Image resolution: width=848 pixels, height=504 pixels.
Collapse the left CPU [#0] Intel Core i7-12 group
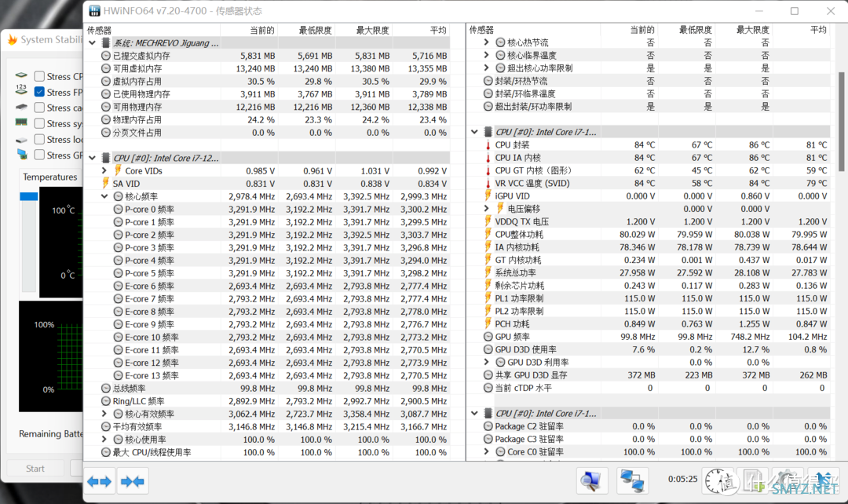(x=93, y=158)
